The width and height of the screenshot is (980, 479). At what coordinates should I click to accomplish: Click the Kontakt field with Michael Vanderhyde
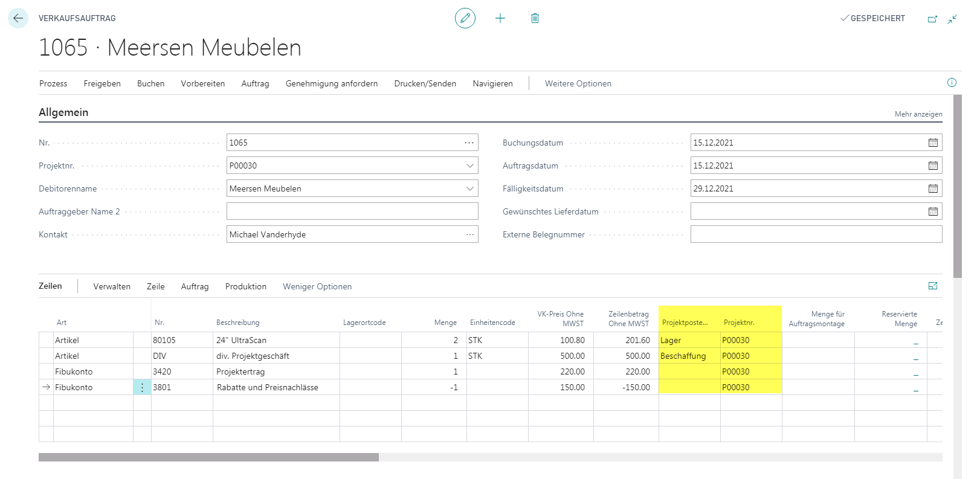352,234
